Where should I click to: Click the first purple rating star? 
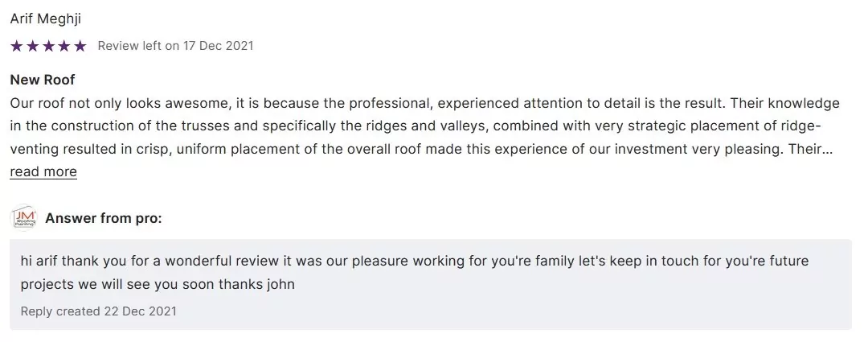[17, 46]
